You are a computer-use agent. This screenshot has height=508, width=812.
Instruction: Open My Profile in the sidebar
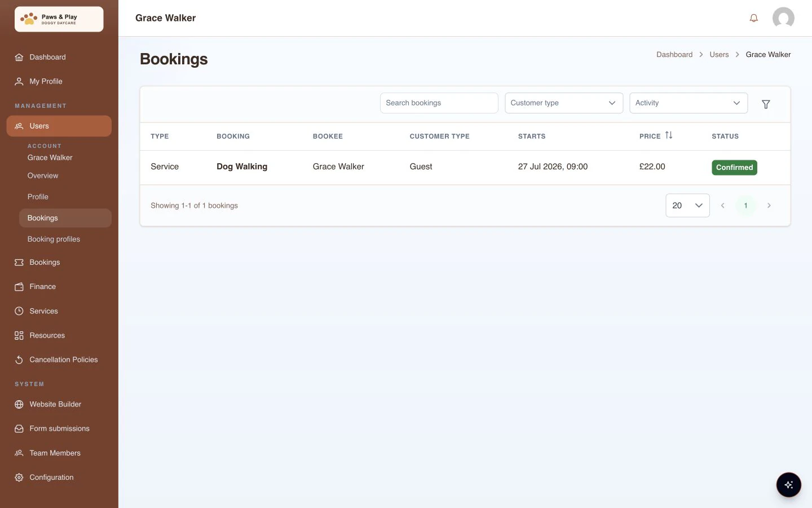59,81
